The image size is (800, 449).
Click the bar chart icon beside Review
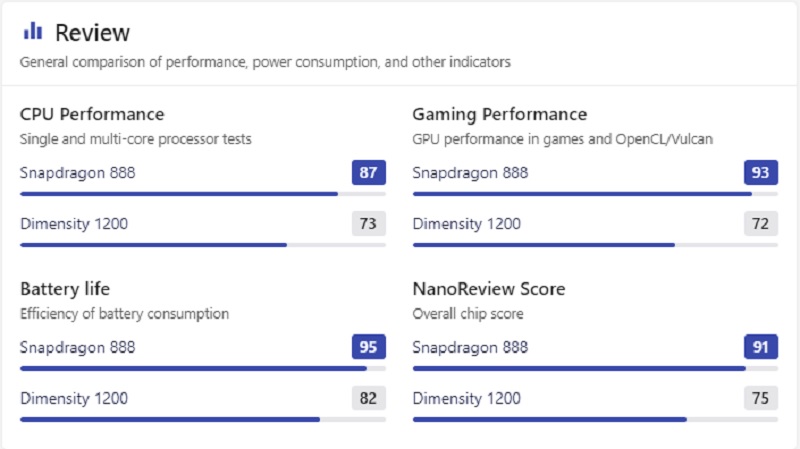(x=33, y=32)
